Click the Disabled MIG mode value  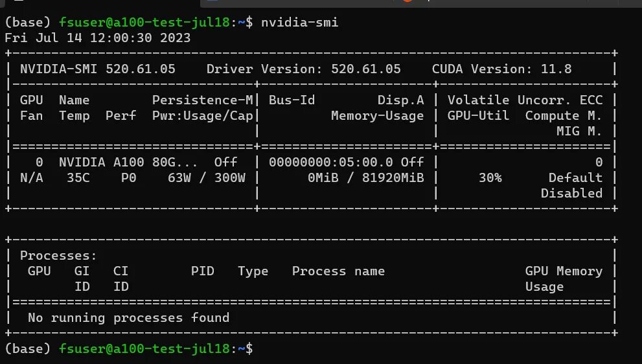point(571,193)
